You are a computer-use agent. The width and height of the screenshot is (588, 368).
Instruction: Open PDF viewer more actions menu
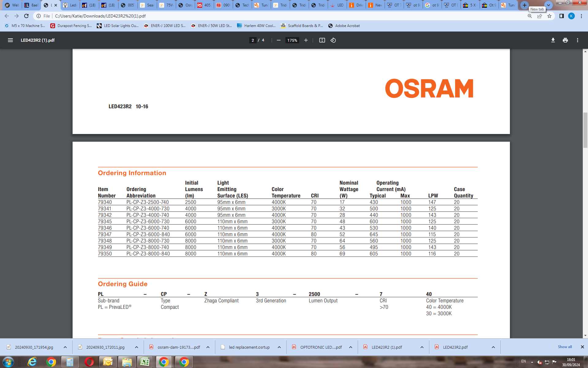577,40
